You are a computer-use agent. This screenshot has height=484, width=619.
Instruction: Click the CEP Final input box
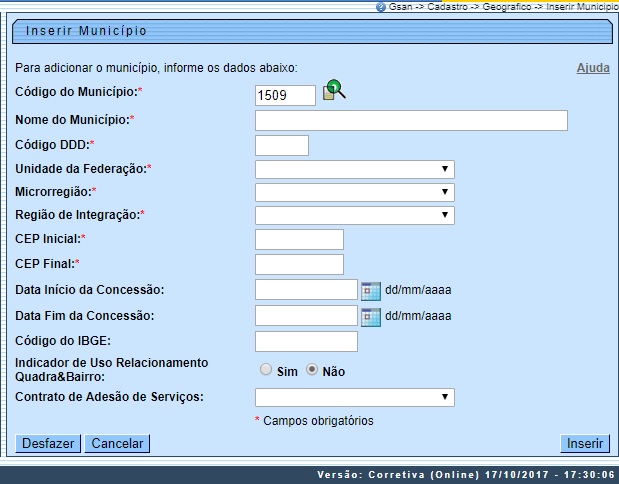point(299,265)
